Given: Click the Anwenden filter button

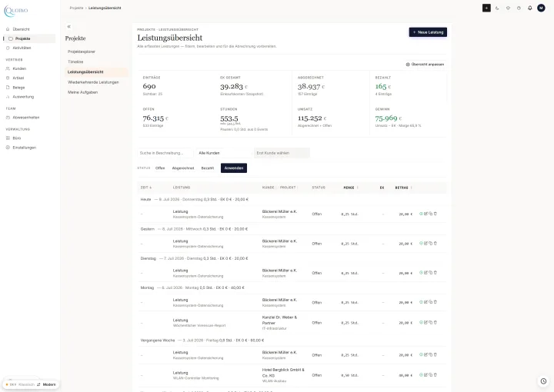Looking at the screenshot, I should (234, 168).
